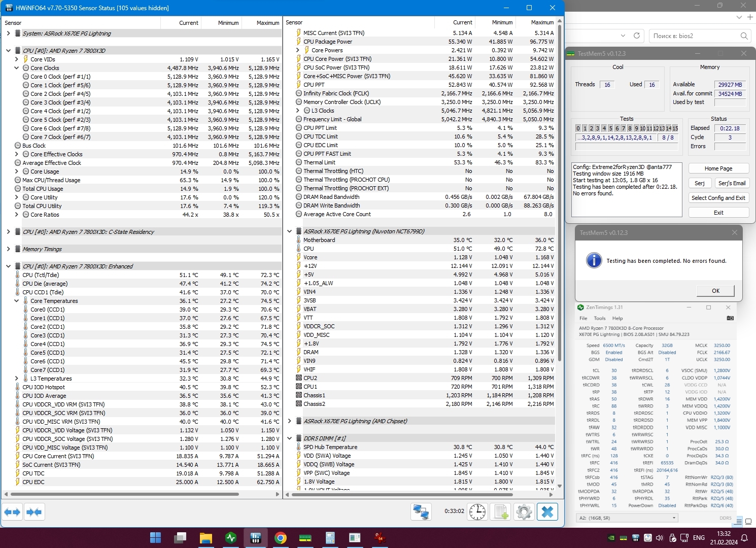Open File Explorer from the taskbar
The image size is (756, 548).
(x=205, y=537)
